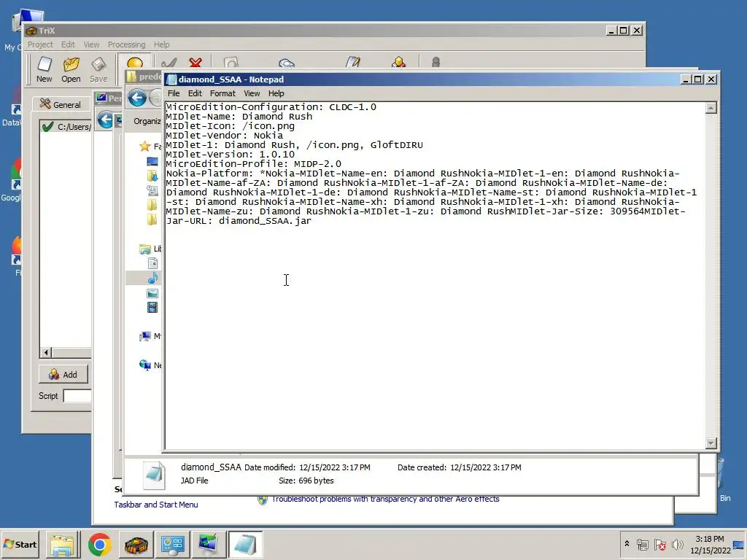Screen dimensions: 747x560
Task: Click the Action Center flag tray icon
Action: click(x=659, y=544)
